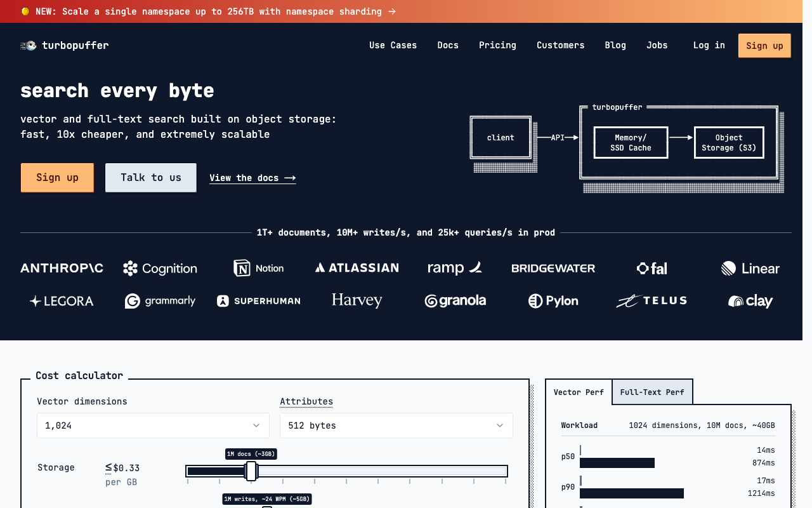Click the Bridgewater customer logo

tap(553, 268)
